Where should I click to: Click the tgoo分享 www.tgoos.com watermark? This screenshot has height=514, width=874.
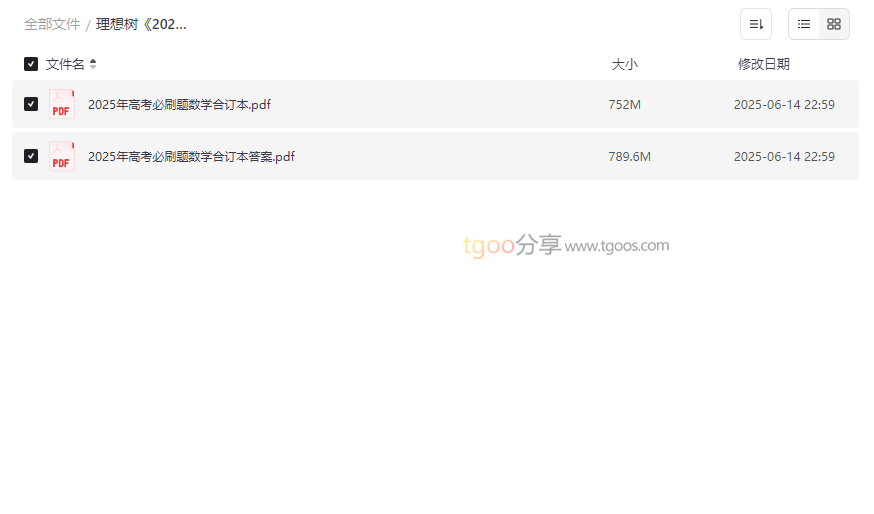tap(566, 245)
